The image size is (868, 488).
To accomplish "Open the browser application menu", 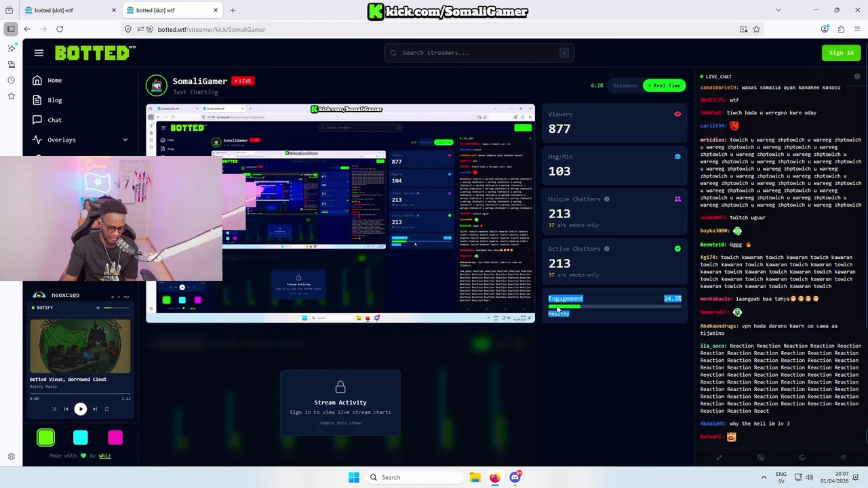I will [858, 29].
